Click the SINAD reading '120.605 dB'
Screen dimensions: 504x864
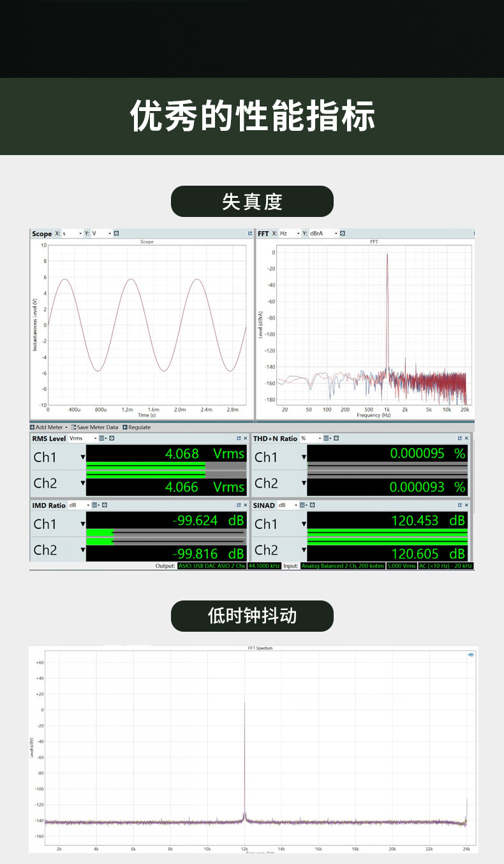[x=428, y=554]
